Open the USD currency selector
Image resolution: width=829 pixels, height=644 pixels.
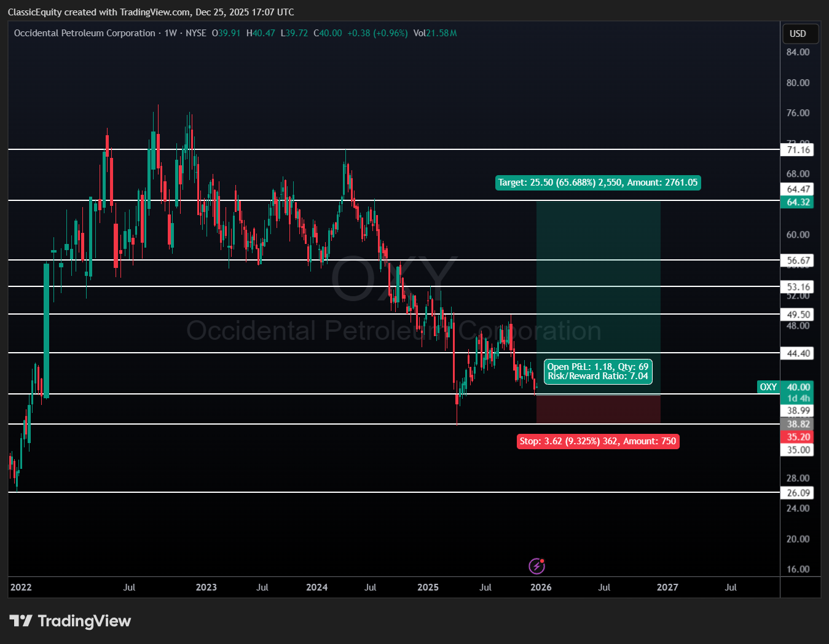(x=800, y=34)
